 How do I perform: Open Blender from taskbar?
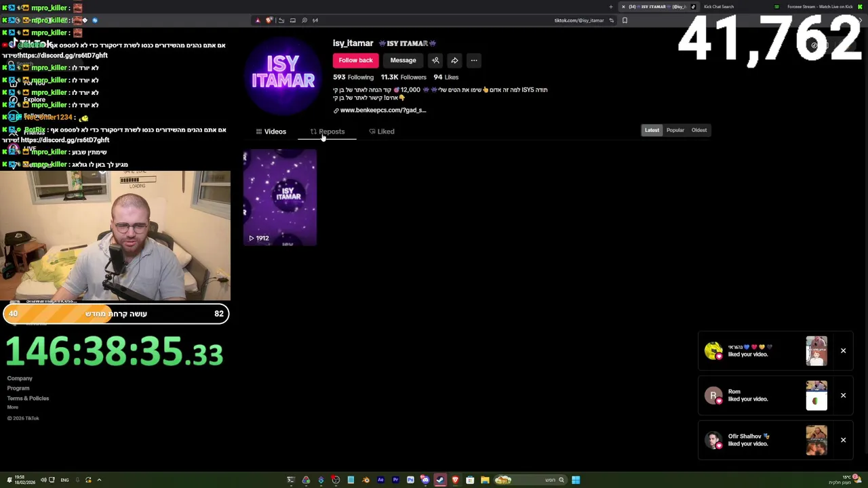pyautogui.click(x=366, y=480)
